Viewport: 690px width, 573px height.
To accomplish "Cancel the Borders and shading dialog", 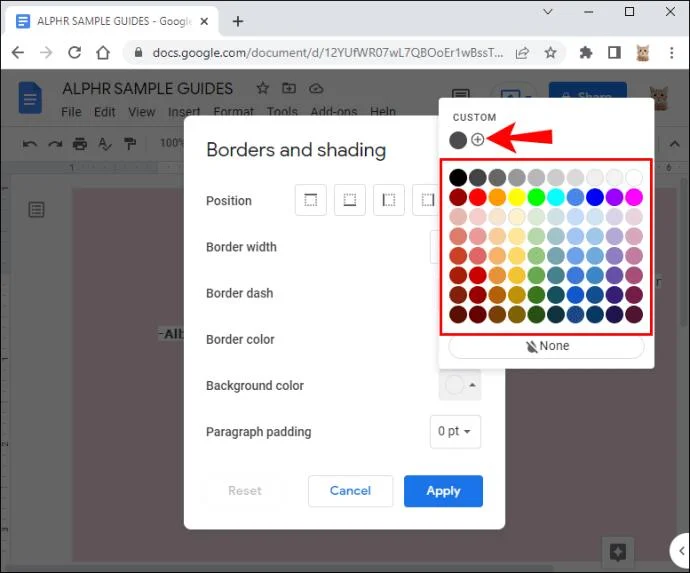I will (350, 491).
